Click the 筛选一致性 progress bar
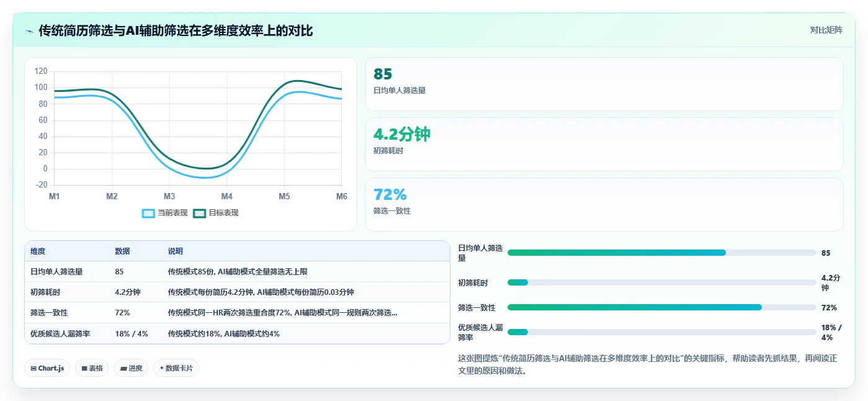868x401 pixels. point(661,307)
